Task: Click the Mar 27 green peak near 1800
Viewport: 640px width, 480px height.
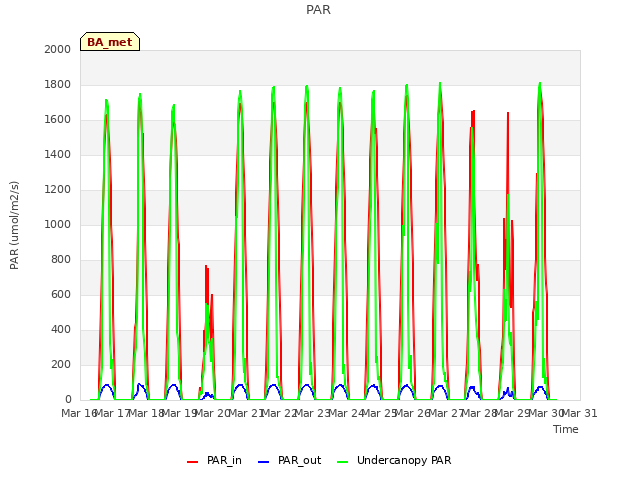Action: pyautogui.click(x=440, y=84)
